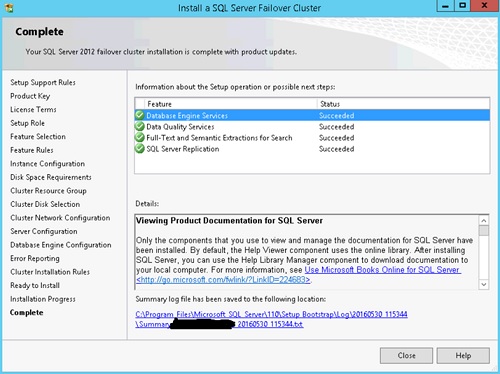Click Succeeded status for SQL Server Replication

(x=337, y=149)
